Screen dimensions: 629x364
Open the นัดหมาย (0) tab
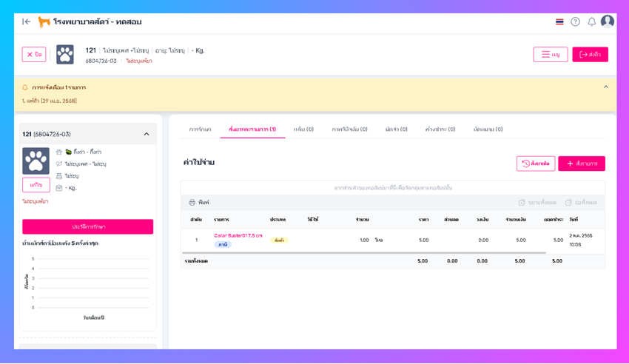point(488,129)
